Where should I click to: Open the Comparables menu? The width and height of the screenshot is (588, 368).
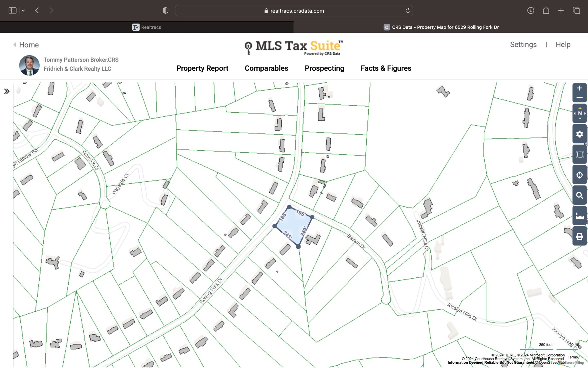[x=266, y=68]
